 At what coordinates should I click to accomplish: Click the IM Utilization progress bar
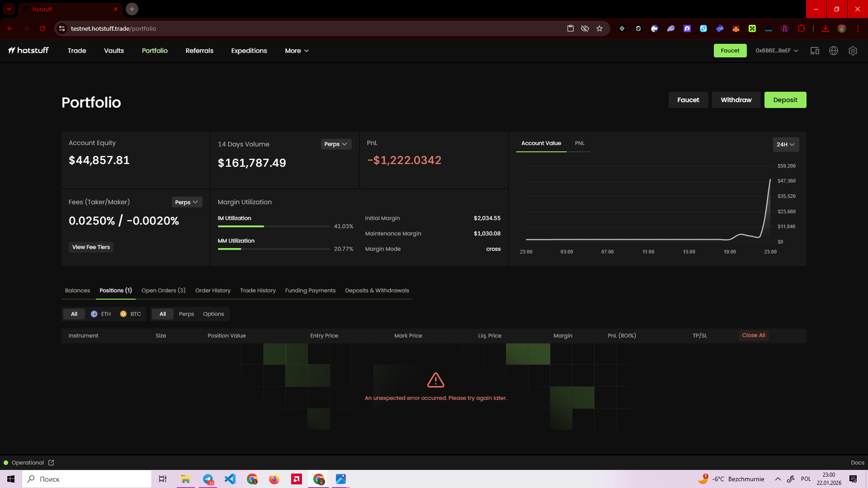[274, 226]
